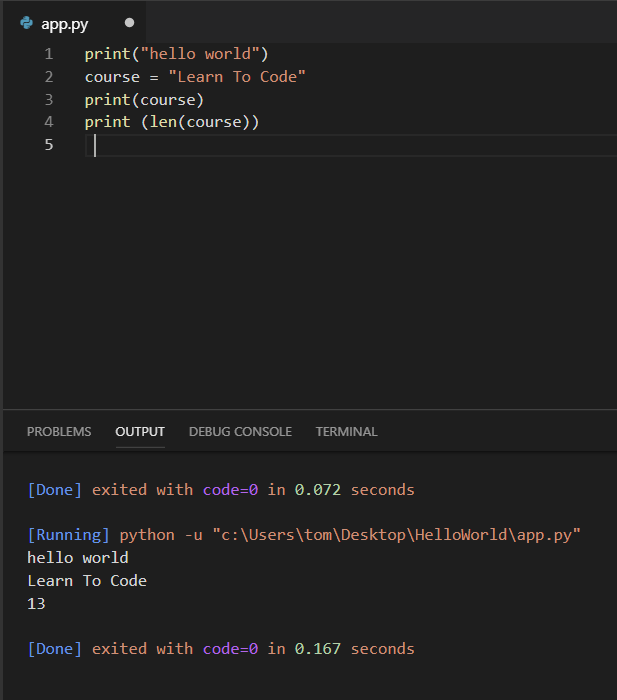This screenshot has height=700, width=617.
Task: Select line number 4 in the gutter
Action: click(x=49, y=122)
